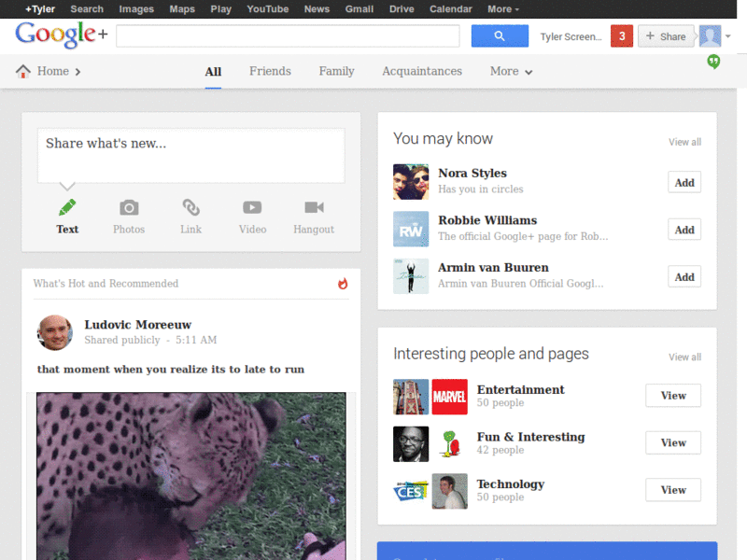747x560 pixels.
Task: Click the Share what's new box
Action: click(x=191, y=155)
